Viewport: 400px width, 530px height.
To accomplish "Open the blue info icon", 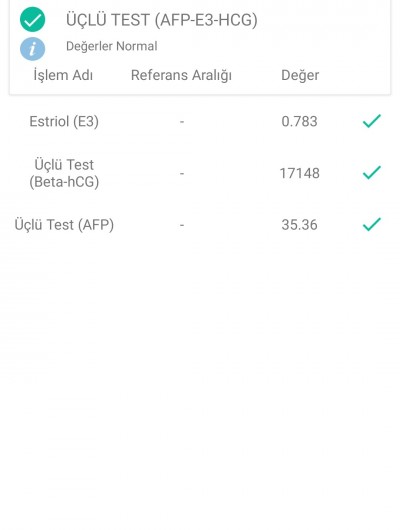I will (x=32, y=49).
